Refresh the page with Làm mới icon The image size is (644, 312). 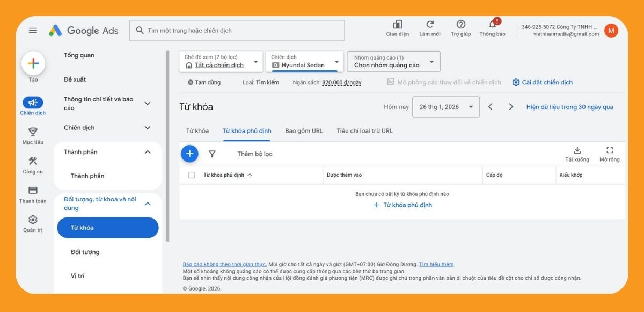429,25
